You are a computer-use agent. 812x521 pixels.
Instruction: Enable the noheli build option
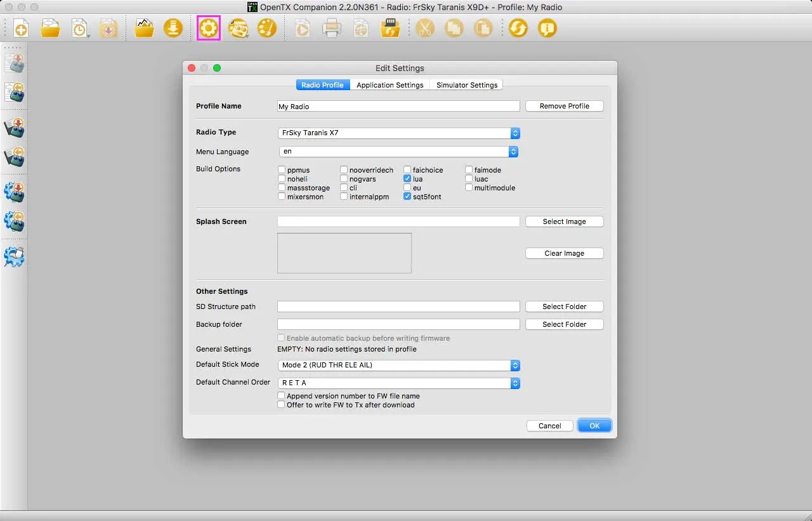(282, 179)
